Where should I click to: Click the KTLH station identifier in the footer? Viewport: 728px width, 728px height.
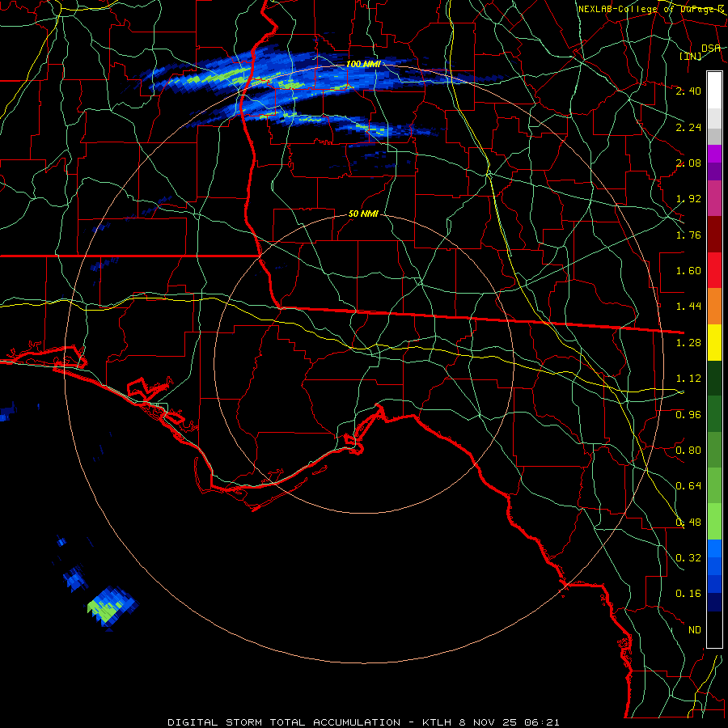[x=437, y=722]
